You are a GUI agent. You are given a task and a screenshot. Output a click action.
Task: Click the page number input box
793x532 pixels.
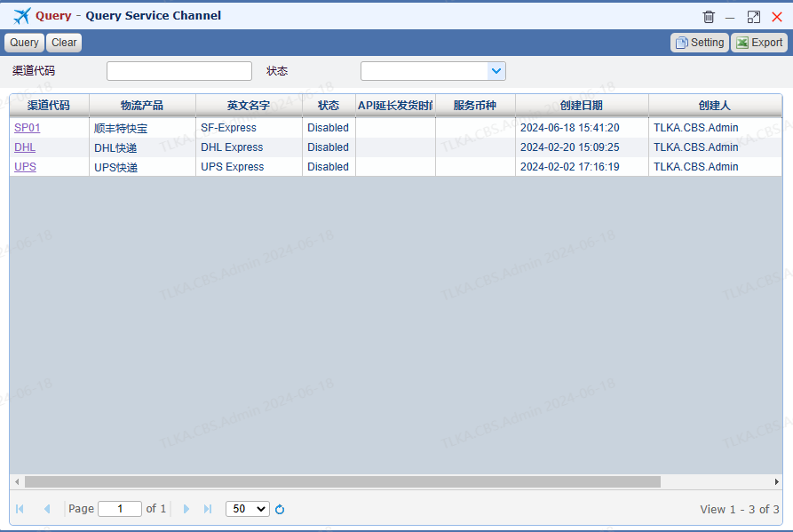pos(120,509)
